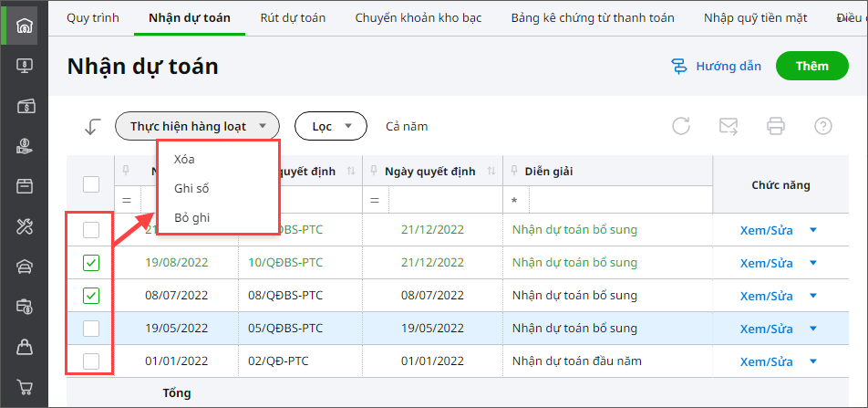Image resolution: width=868 pixels, height=408 pixels.
Task: Open the Nhập quỹ tiền mặt tab
Action: coord(756,18)
